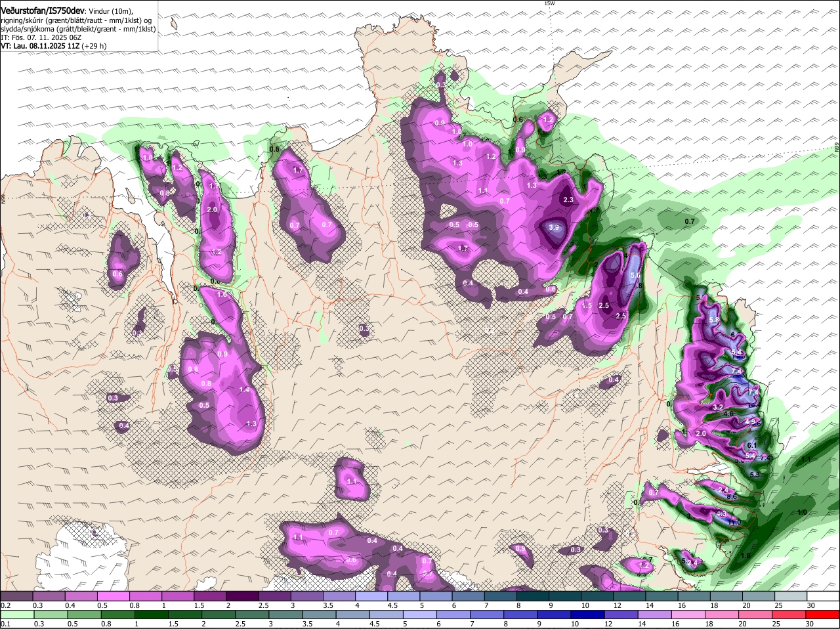Viewport: 840px width, 629px height.
Task: Pick the upper scale swatch between 1 and 1.5
Action: pos(178,596)
